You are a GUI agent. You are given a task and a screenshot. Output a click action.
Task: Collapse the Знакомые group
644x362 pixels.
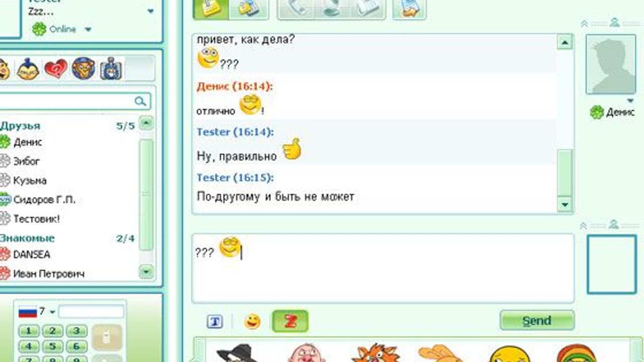tap(27, 238)
